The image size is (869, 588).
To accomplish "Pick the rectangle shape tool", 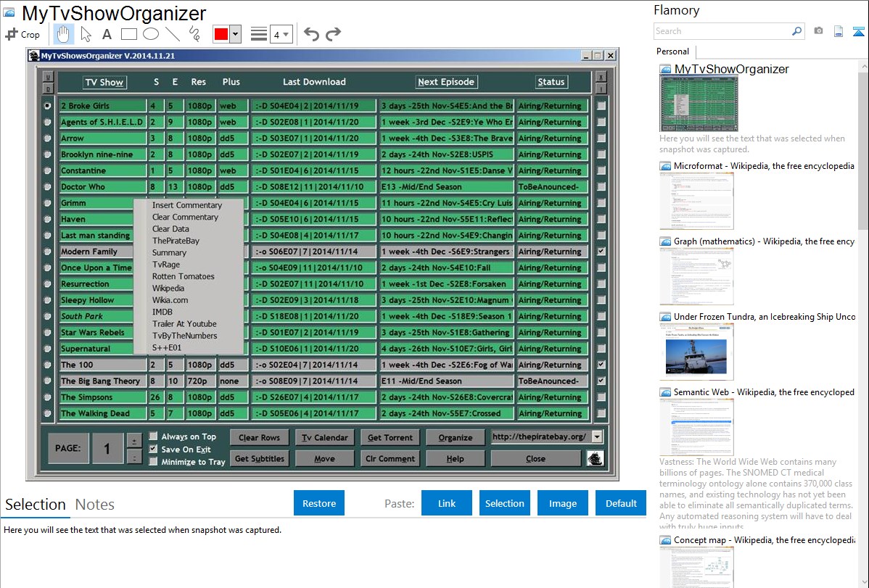I will click(x=128, y=34).
